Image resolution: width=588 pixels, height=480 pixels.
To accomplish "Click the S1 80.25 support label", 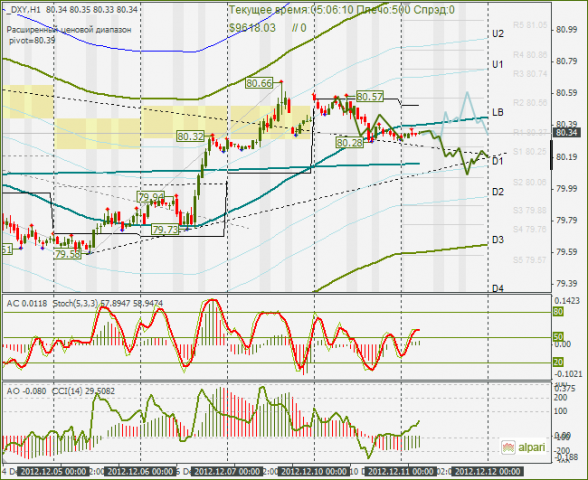I will pyautogui.click(x=530, y=152).
